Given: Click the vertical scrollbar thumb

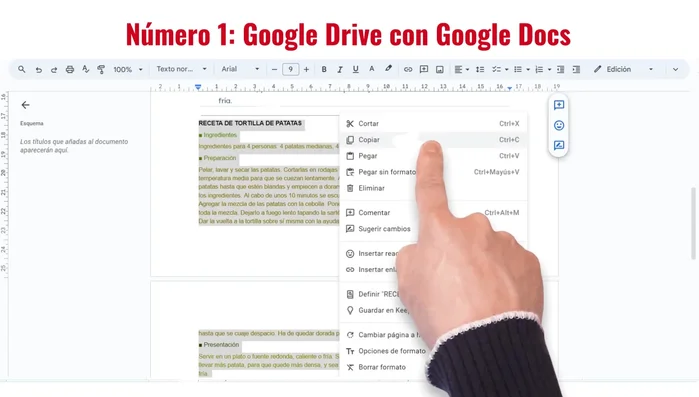Looking at the screenshot, I should point(693,223).
